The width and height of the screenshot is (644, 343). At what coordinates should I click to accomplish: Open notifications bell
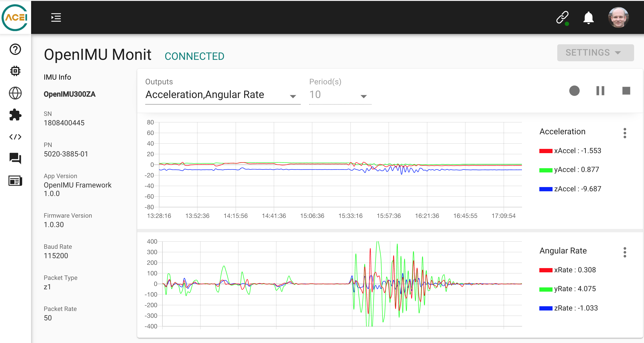[589, 18]
